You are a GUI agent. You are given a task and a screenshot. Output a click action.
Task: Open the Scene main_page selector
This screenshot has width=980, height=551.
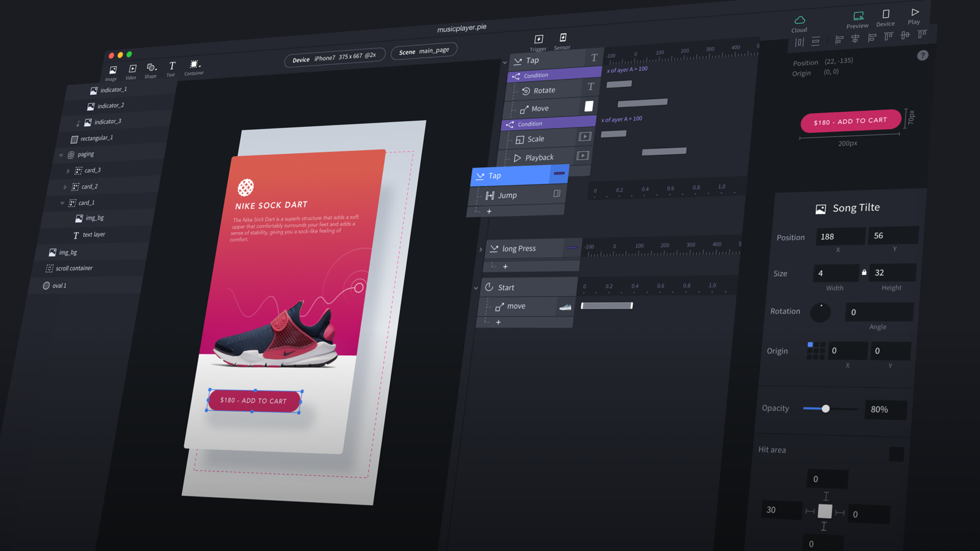(424, 51)
